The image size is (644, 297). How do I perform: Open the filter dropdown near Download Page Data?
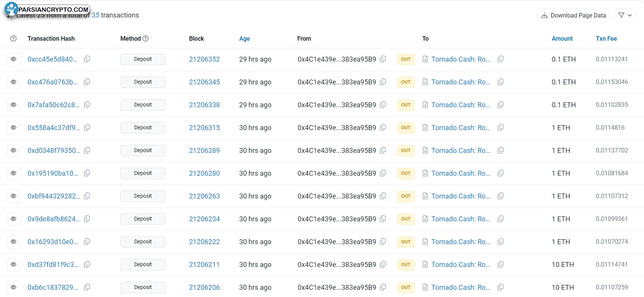coord(625,15)
